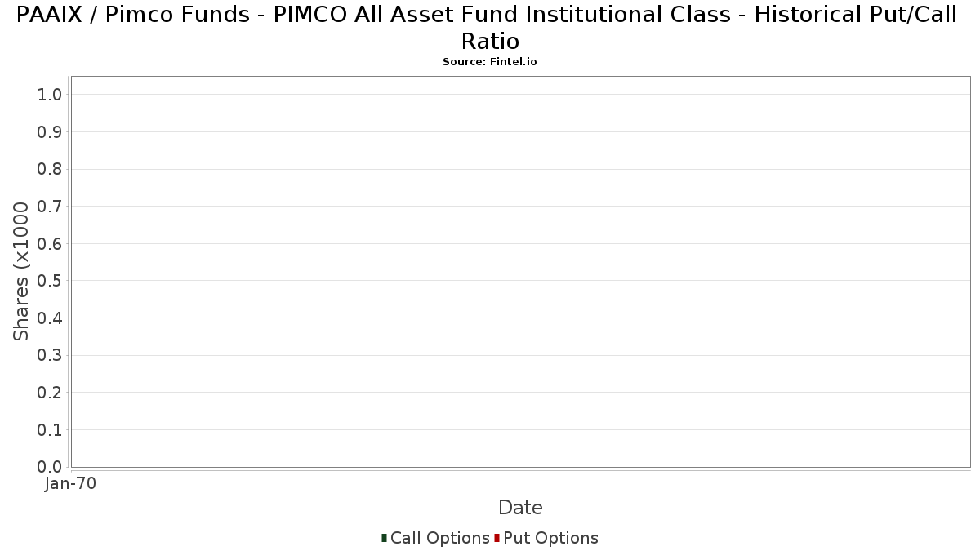The height and width of the screenshot is (551, 980).
Task: Click the 1.0 y-axis label
Action: pos(50,95)
